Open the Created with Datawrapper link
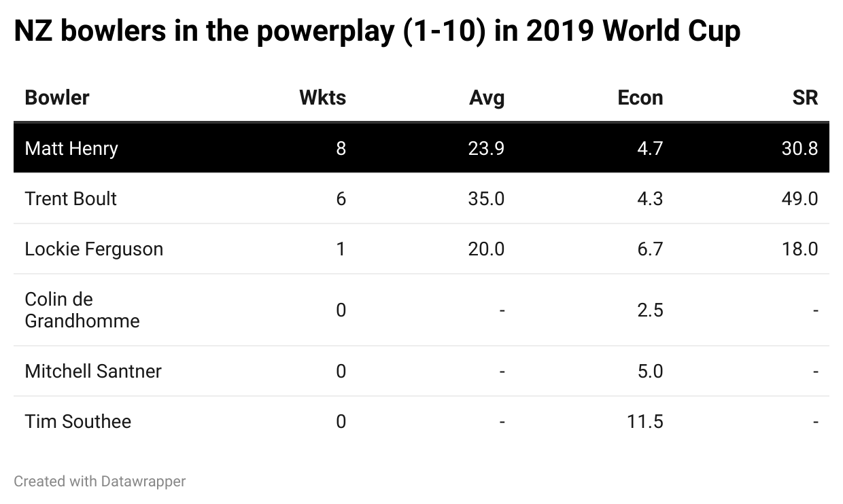The image size is (843, 504). (100, 482)
